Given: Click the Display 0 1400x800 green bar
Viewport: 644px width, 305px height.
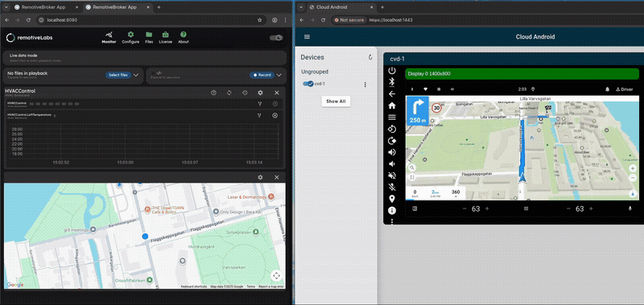Looking at the screenshot, I should tap(522, 74).
